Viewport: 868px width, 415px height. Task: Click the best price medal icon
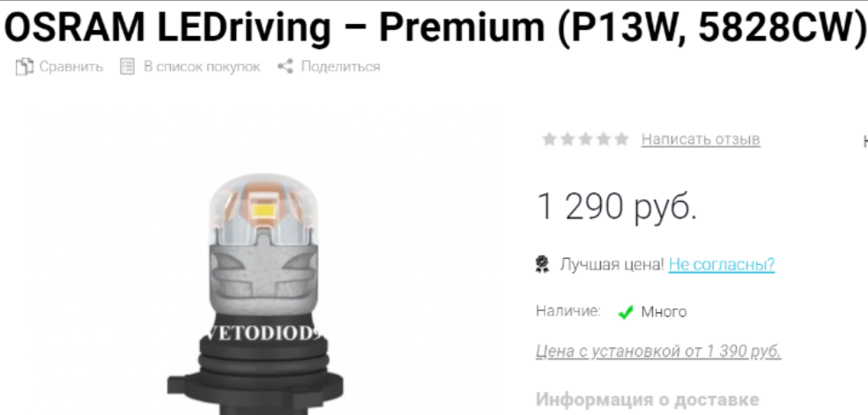(543, 264)
